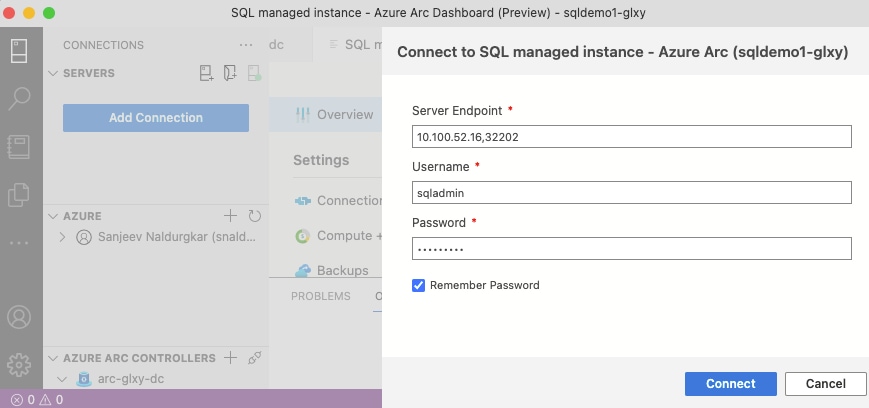Image resolution: width=869 pixels, height=408 pixels.
Task: Collapse the AZURE ARC CONTROLLERS section
Action: pos(53,358)
